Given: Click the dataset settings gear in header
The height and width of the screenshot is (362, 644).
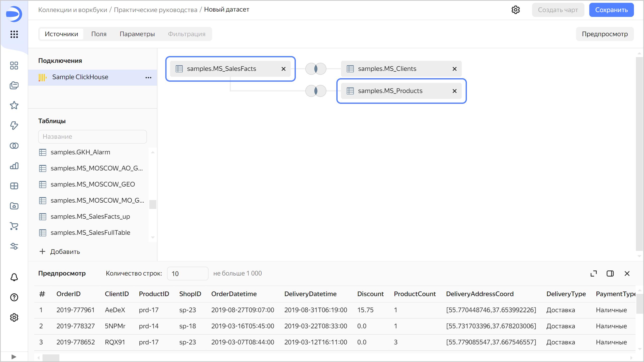Looking at the screenshot, I should coord(515,10).
